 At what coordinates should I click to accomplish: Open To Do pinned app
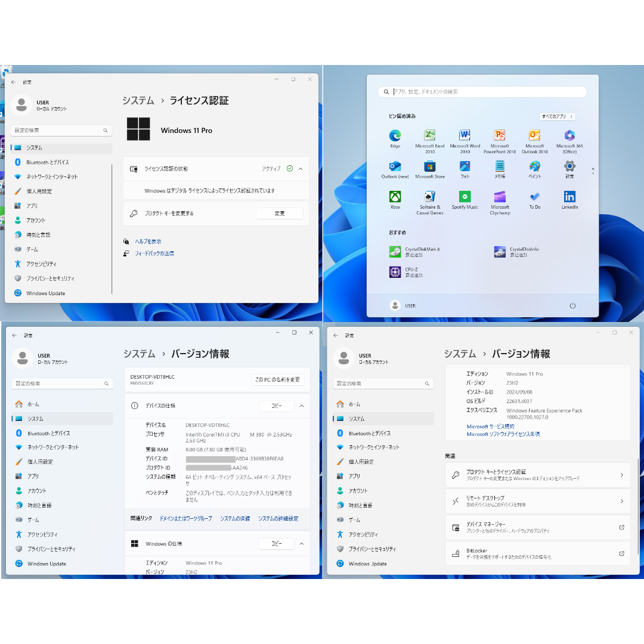(534, 200)
